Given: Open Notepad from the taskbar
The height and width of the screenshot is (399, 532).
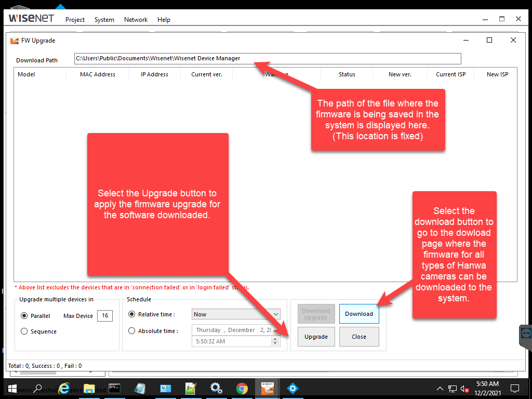Looking at the screenshot, I should pos(140,388).
